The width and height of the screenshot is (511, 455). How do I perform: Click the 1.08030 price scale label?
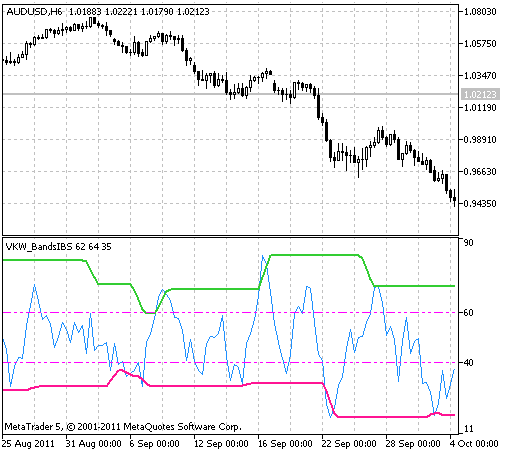pos(480,12)
